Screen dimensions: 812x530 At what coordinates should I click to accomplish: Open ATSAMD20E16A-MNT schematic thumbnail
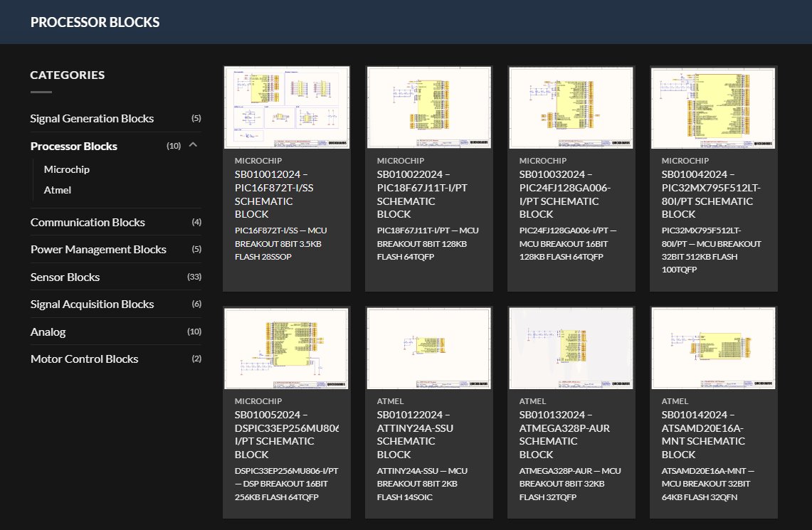[714, 348]
